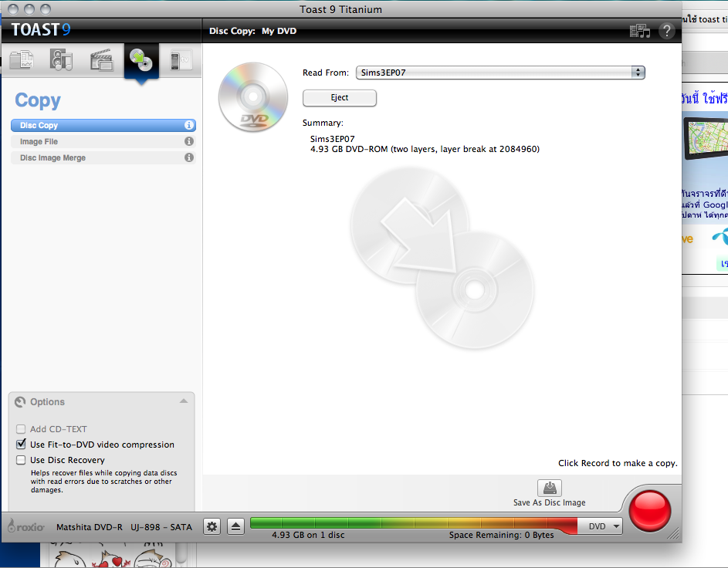Select the Copy category tab icon
This screenshot has width=728, height=568.
pyautogui.click(x=141, y=60)
